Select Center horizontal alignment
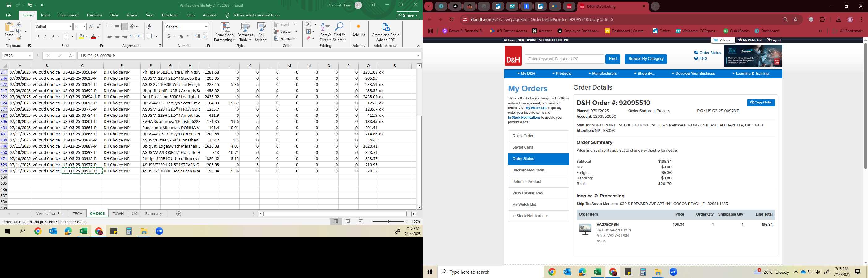This screenshot has width=868, height=278. [117, 36]
